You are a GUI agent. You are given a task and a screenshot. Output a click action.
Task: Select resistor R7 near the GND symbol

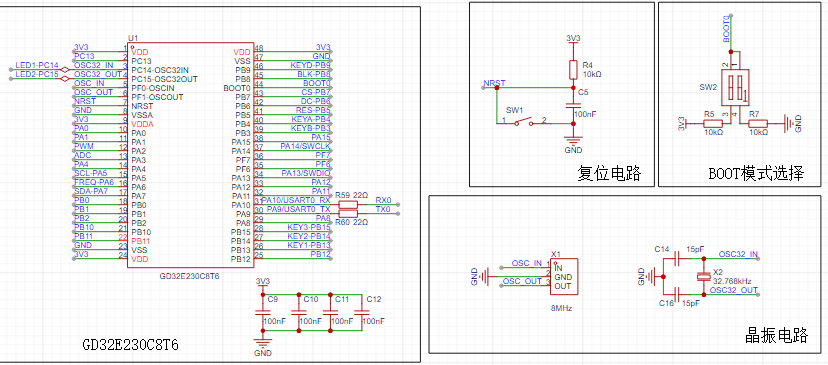tap(759, 123)
